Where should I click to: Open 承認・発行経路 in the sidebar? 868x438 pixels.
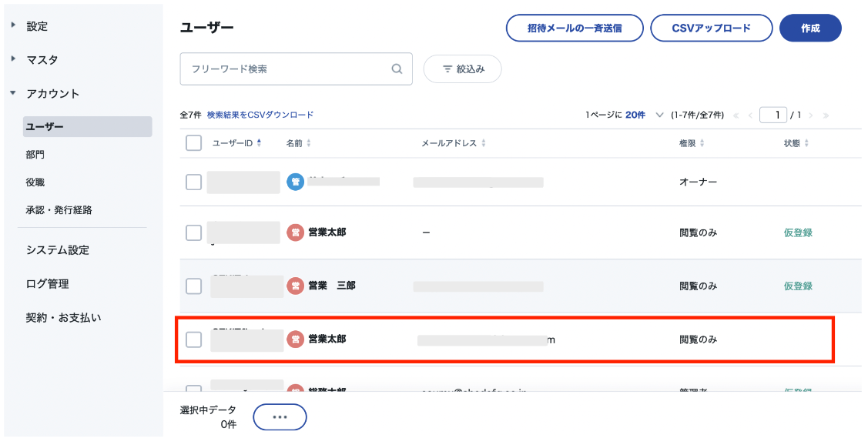point(59,210)
